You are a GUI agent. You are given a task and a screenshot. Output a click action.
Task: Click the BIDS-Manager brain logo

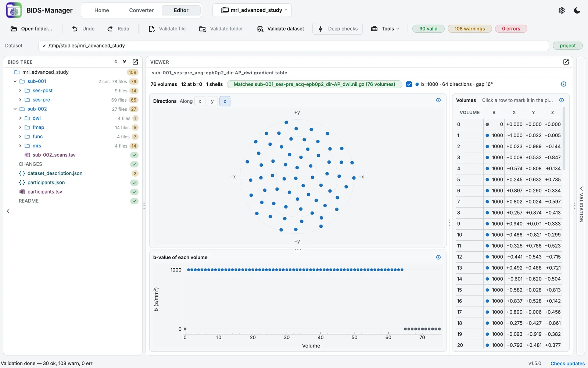click(14, 10)
